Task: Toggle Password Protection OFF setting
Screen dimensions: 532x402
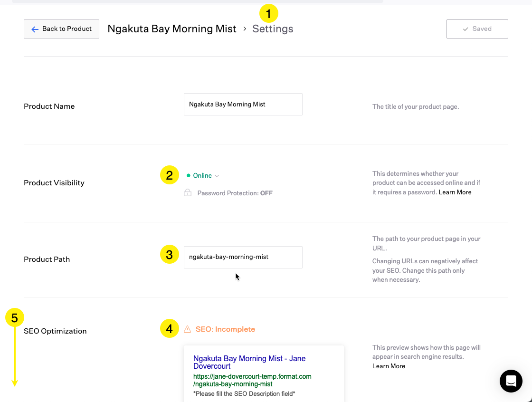Action: click(x=235, y=193)
